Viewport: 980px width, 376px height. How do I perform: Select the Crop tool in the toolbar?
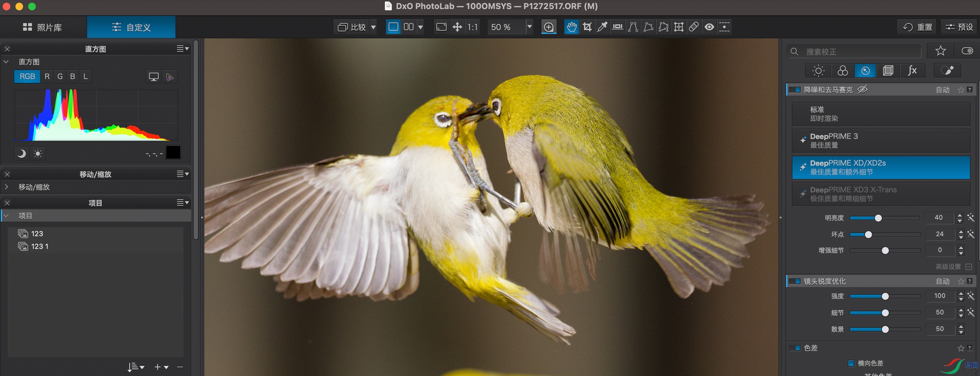(587, 27)
